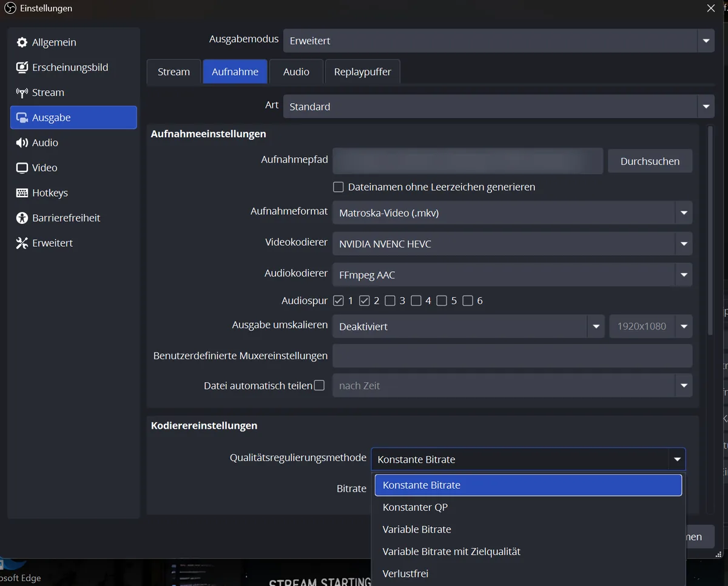
Task: Open the Aufnahmeformat dropdown
Action: [512, 213]
